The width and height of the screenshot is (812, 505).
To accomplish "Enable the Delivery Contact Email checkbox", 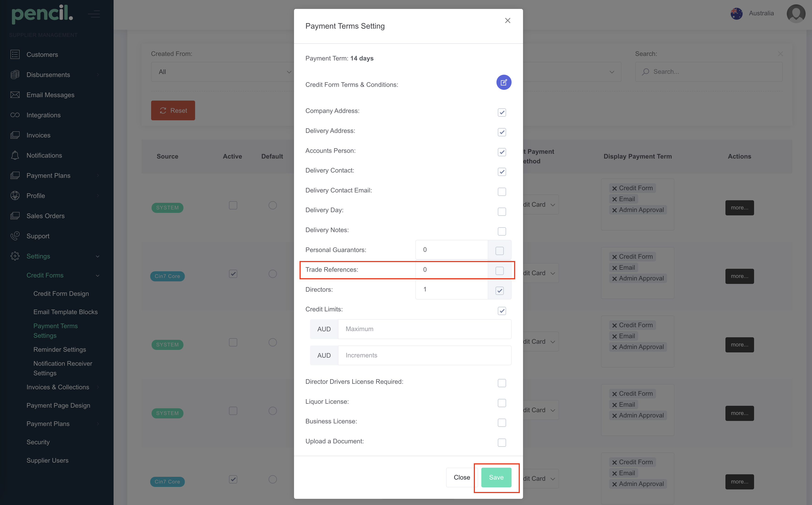I will (x=502, y=192).
